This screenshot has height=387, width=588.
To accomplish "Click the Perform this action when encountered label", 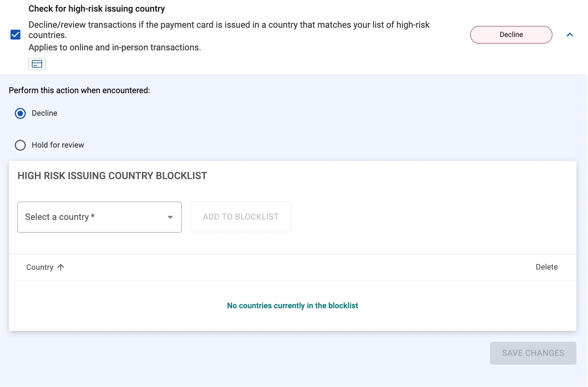I will pyautogui.click(x=79, y=90).
